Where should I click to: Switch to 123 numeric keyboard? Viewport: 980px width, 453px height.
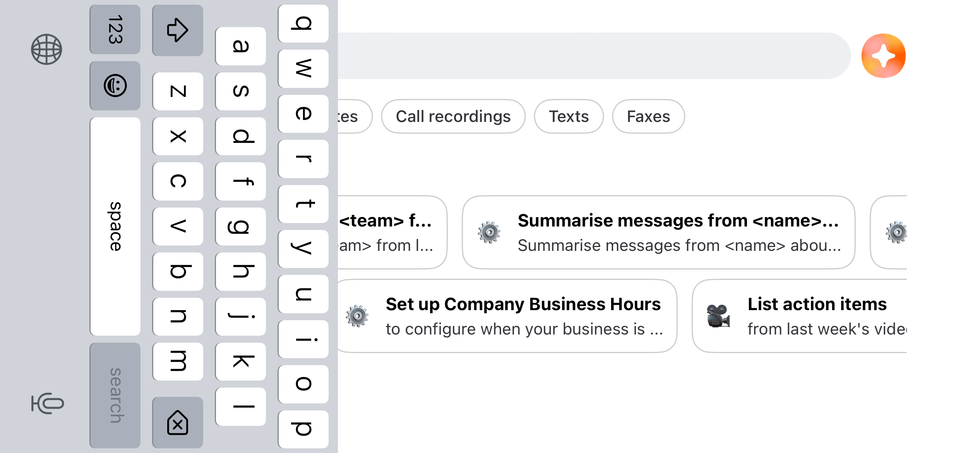[x=115, y=29]
